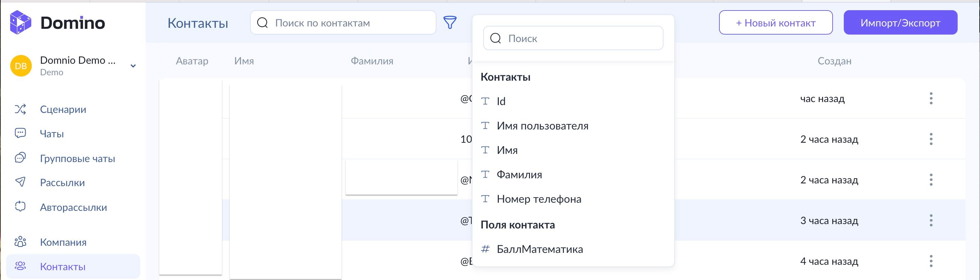Open Чаты section icon
This screenshot has height=280, width=980.
[20, 133]
